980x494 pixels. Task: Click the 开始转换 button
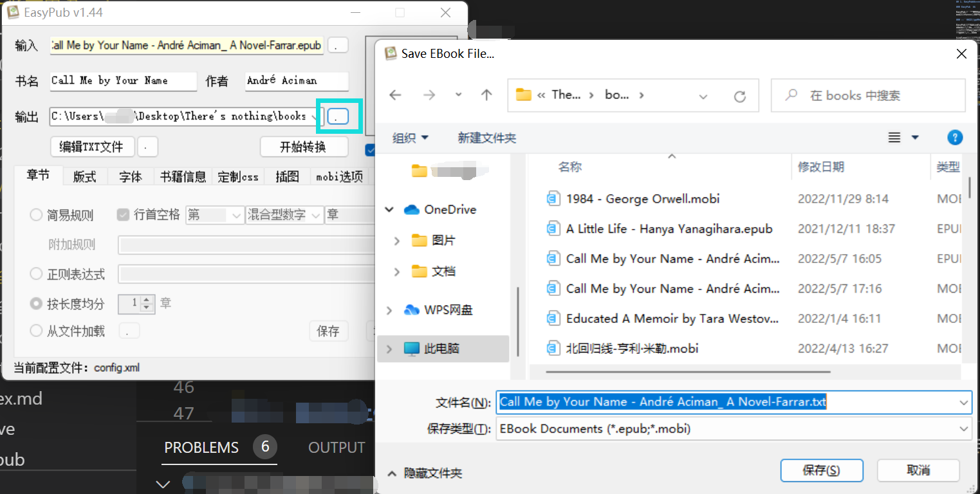coord(303,147)
